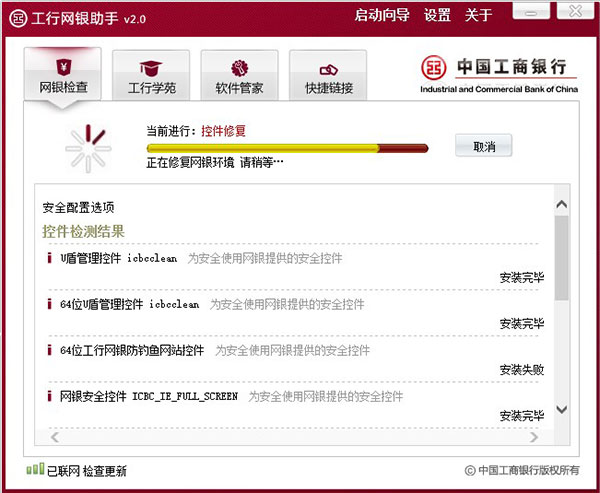
Task: Select the U盾管理控件 icbcclean row
Action: [x=294, y=267]
